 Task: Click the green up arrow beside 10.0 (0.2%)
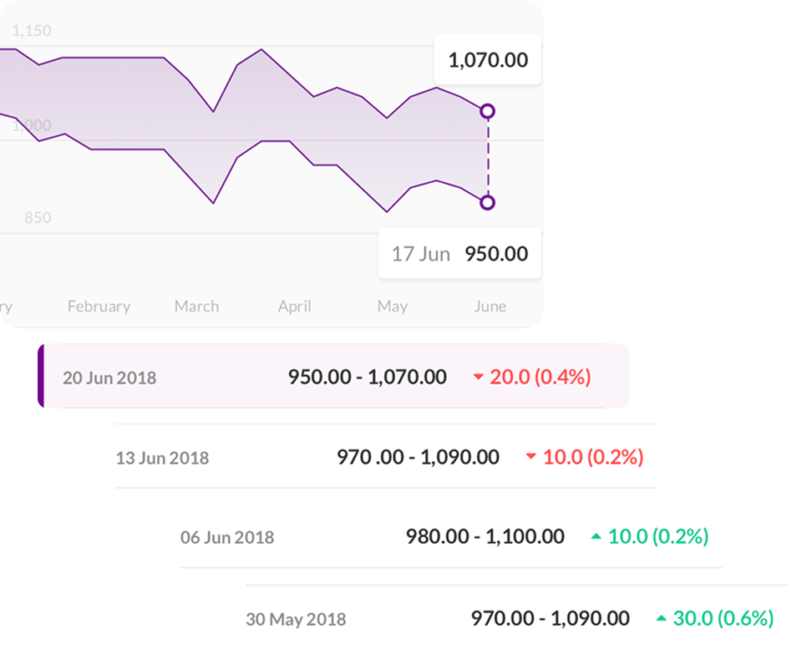[596, 536]
